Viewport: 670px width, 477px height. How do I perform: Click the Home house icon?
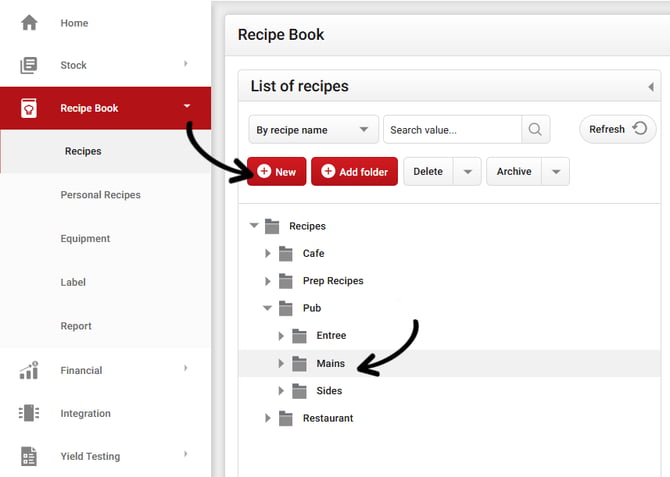29,22
